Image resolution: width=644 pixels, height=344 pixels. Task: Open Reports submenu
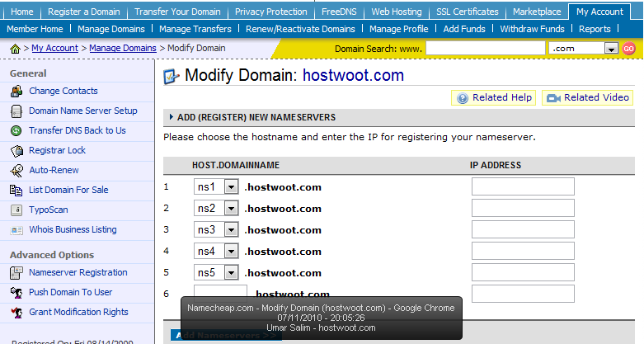(x=595, y=29)
